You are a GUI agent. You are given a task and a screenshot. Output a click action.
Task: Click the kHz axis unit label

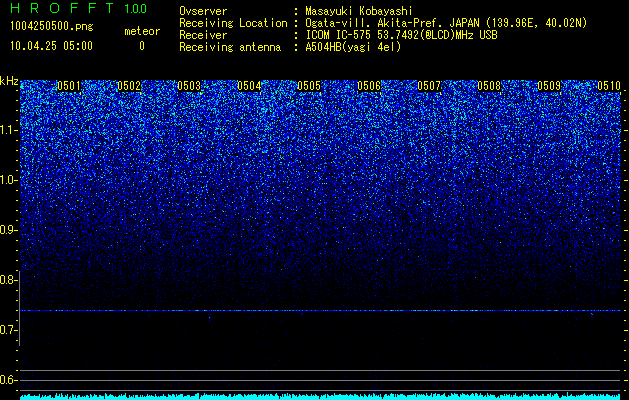point(9,81)
